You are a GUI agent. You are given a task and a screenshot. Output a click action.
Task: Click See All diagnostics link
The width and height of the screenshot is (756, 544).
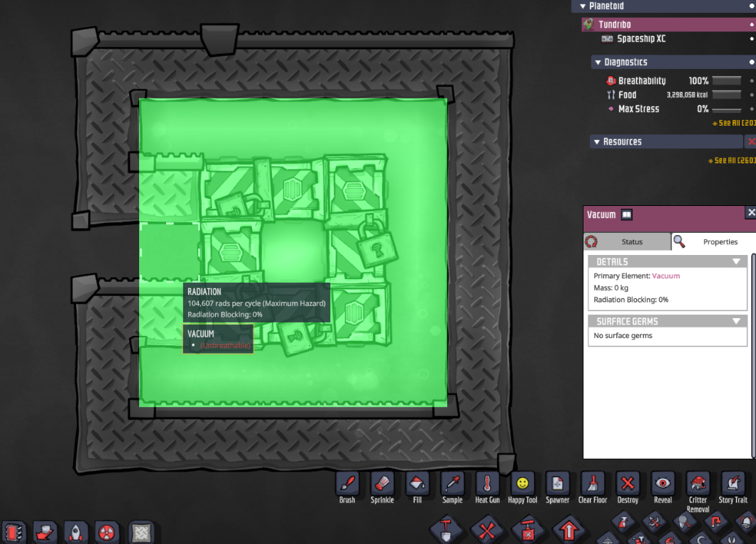coord(734,124)
